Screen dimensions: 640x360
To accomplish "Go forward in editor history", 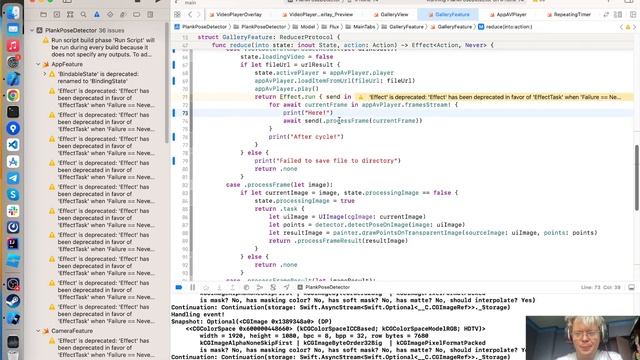I will [x=199, y=14].
